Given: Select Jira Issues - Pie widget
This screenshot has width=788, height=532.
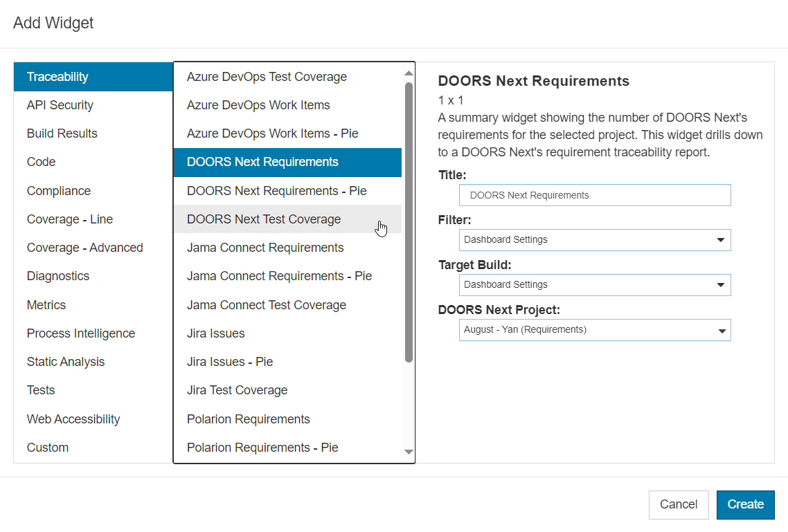Looking at the screenshot, I should click(x=287, y=362).
